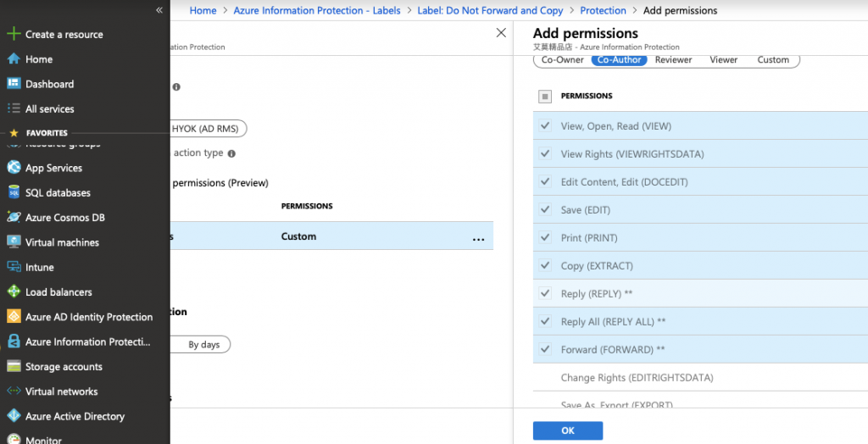Open the Virtual machines monitor icon
The width and height of the screenshot is (868, 444).
(14, 242)
